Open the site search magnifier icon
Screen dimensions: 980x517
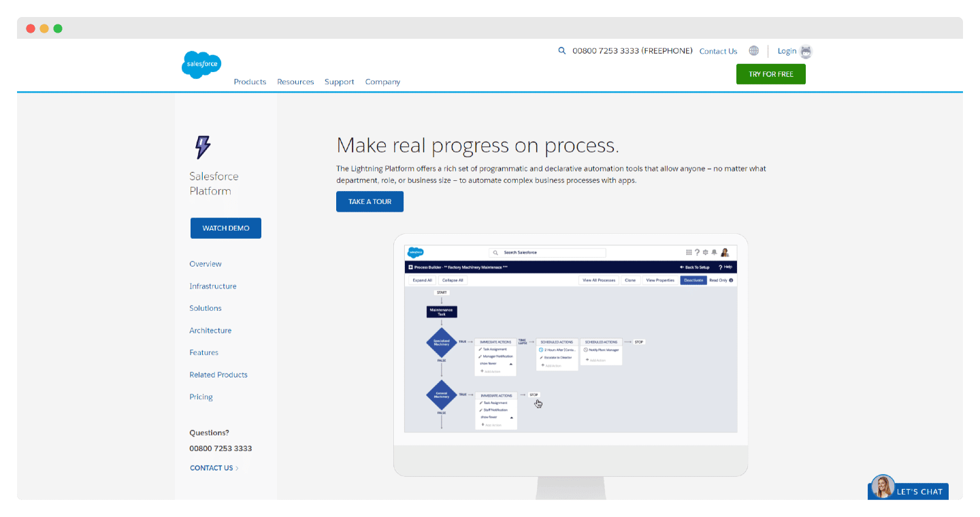[x=562, y=50]
